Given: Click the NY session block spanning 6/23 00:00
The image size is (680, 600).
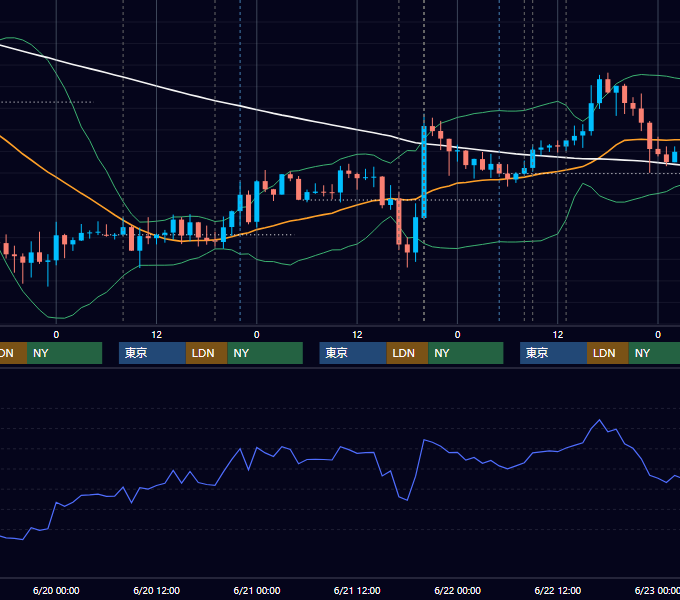Looking at the screenshot, I should [x=654, y=353].
